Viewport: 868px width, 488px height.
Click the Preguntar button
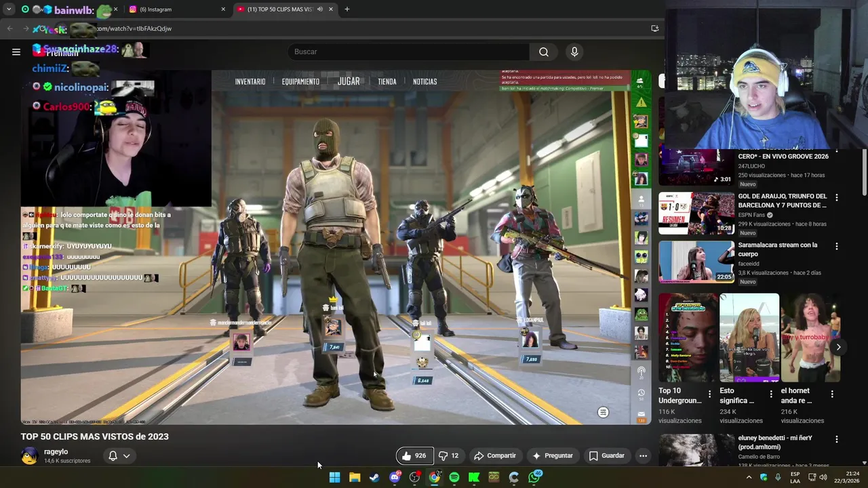click(552, 456)
